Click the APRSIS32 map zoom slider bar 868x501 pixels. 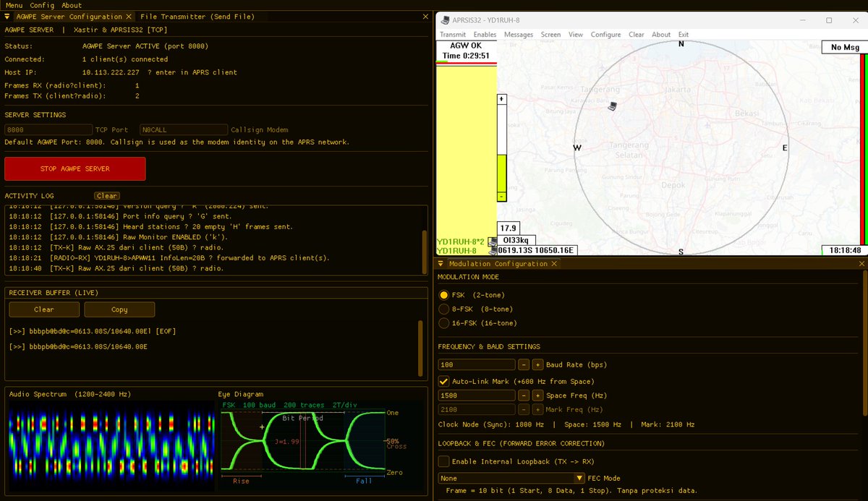[501, 148]
